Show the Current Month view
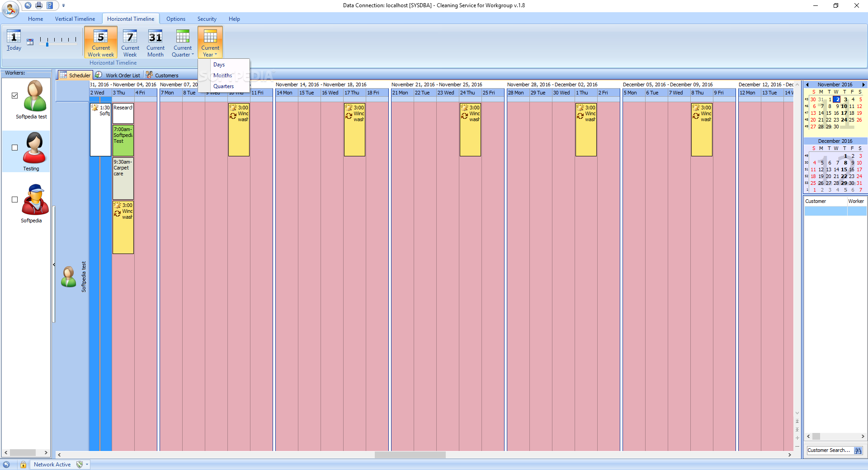Image resolution: width=868 pixels, height=470 pixels. point(156,42)
